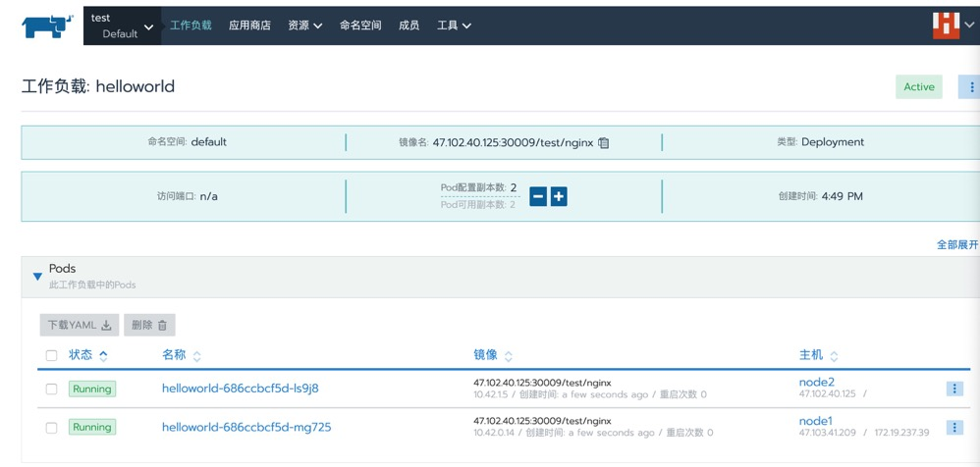Open the node1 host link
The width and height of the screenshot is (980, 467).
[x=816, y=421]
